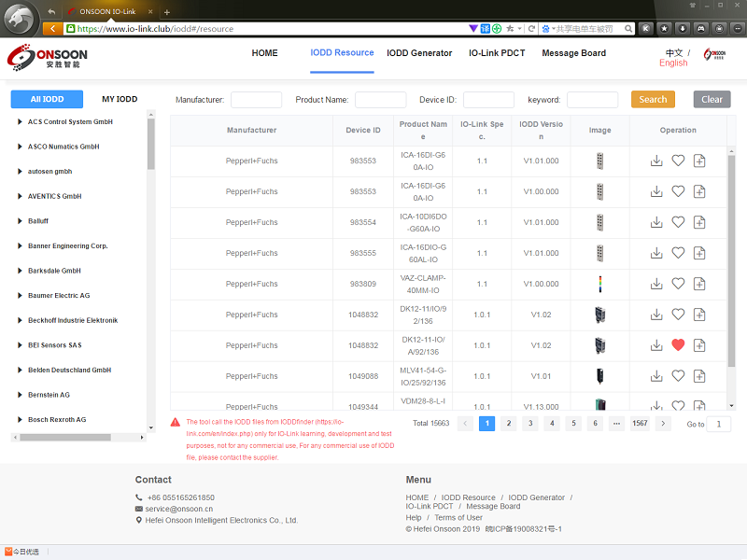Expand the autosen gmbh manufacturer node
747x560 pixels.
20,172
